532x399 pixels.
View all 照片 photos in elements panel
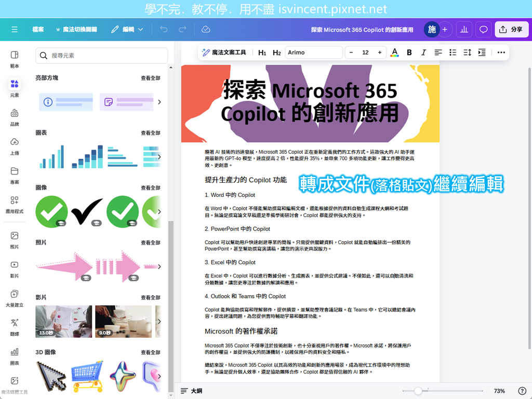[150, 243]
